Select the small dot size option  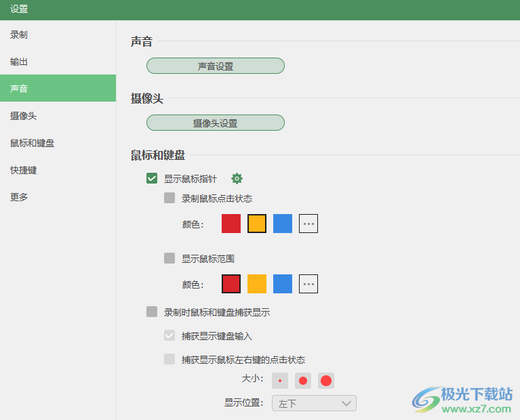(280, 381)
